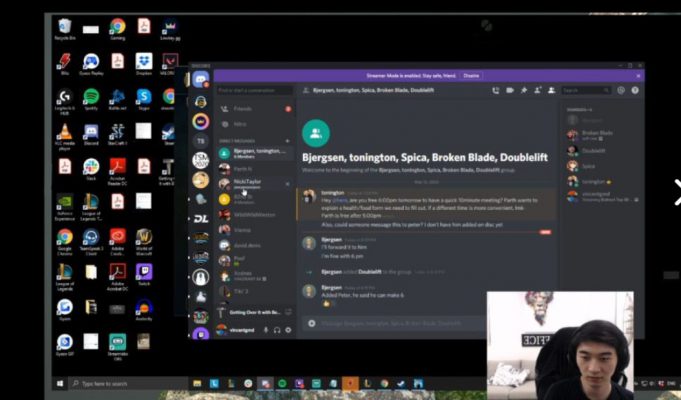Add friends to the group DM
681x400 pixels.
538,90
